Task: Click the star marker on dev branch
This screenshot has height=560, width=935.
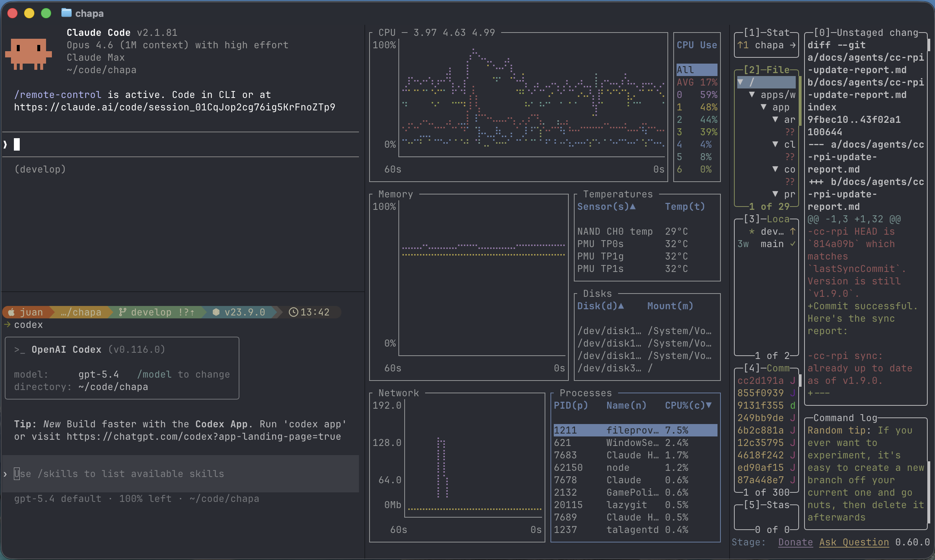Action: (x=752, y=231)
